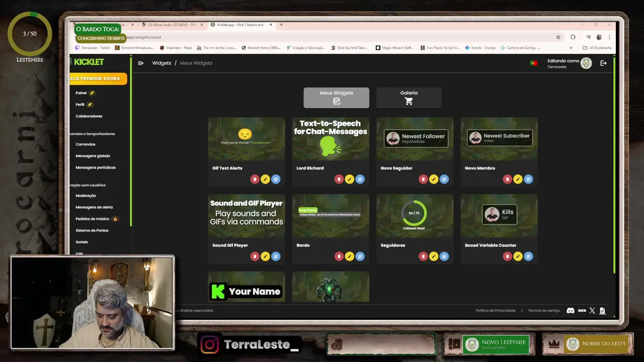
Task: Delete the Novo Seguidor widget
Action: pyautogui.click(x=423, y=179)
